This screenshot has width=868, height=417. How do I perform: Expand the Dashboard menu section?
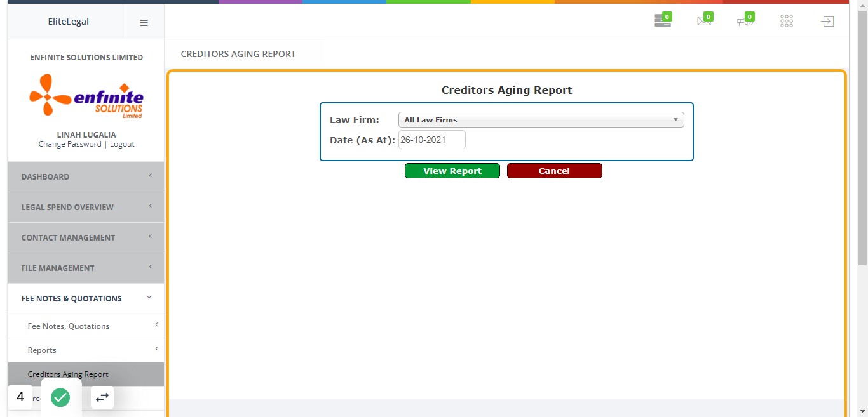pyautogui.click(x=86, y=176)
